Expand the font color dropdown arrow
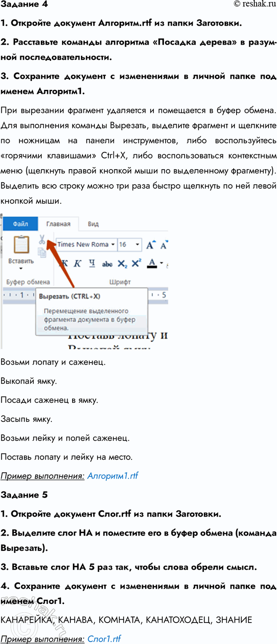This screenshot has height=644, width=277. (x=161, y=264)
